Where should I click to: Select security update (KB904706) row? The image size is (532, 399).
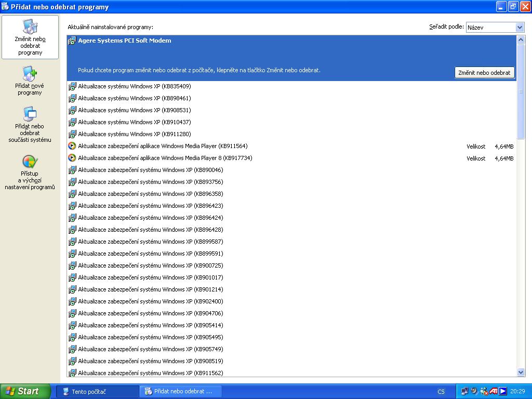point(291,313)
